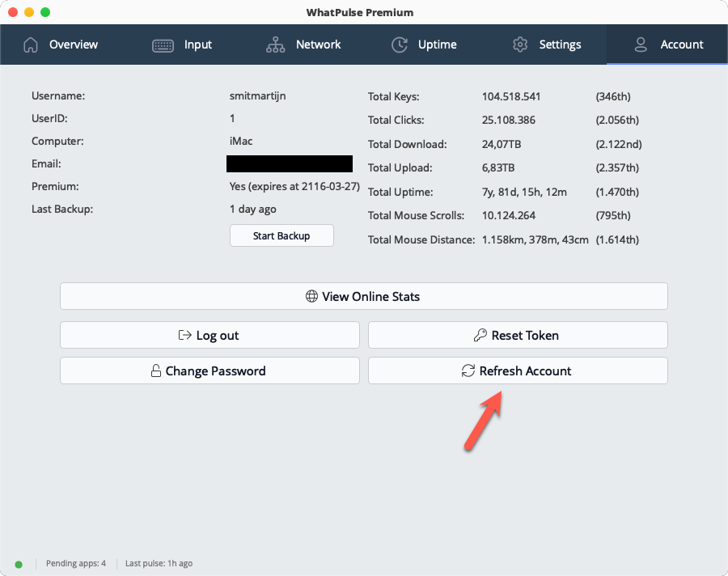Image resolution: width=728 pixels, height=576 pixels.
Task: Click the username smitmartijn
Action: 258,96
